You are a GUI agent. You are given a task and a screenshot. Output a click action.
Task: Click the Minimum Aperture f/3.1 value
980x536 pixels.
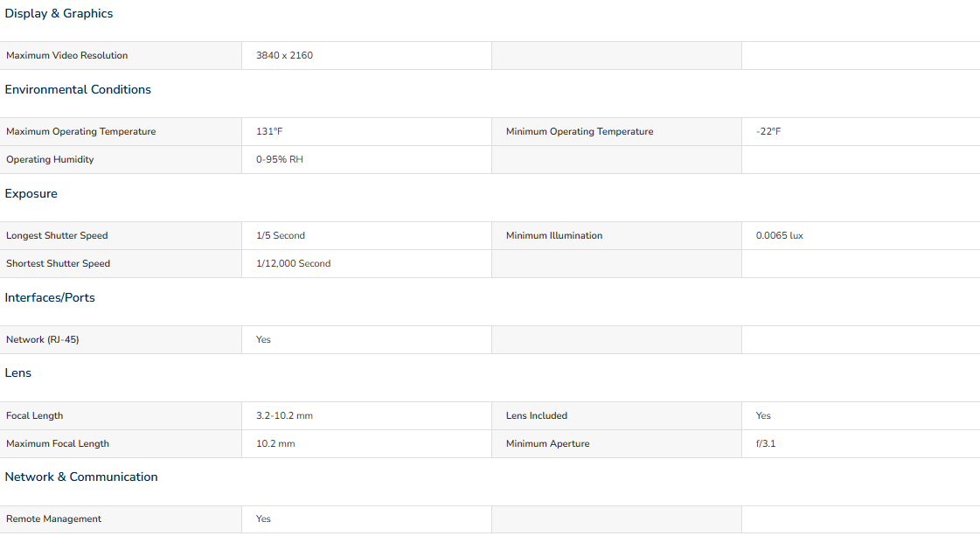(766, 443)
